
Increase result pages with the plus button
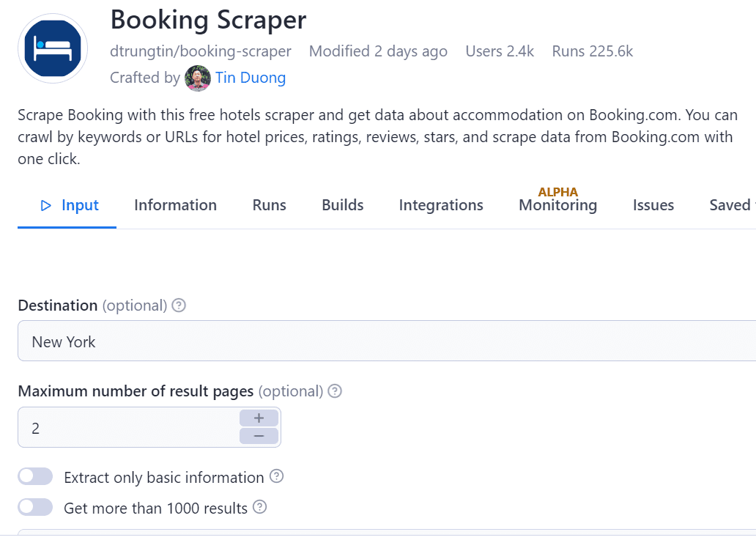(x=259, y=418)
